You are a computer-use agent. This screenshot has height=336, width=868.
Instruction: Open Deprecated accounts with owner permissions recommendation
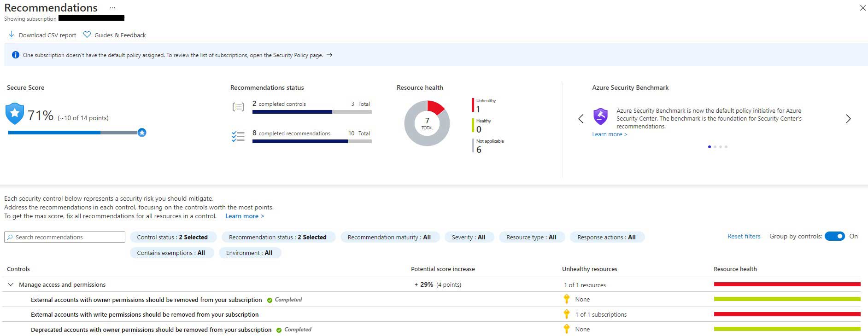point(151,330)
